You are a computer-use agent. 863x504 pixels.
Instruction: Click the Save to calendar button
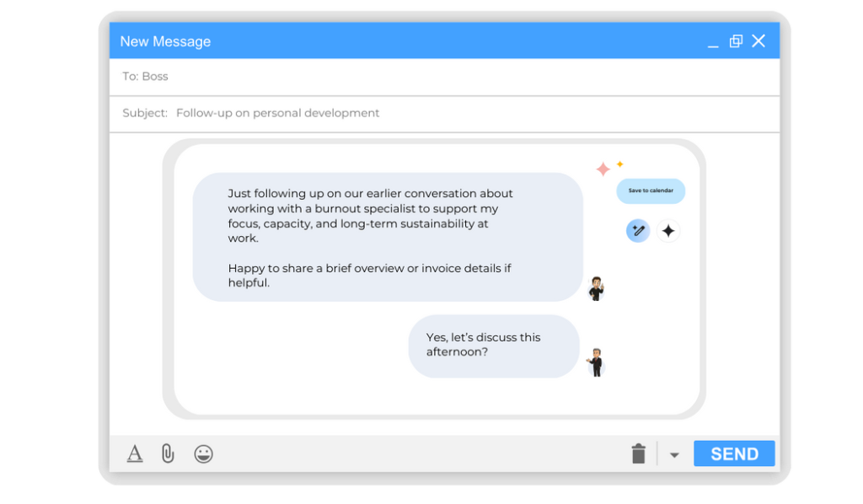click(651, 190)
